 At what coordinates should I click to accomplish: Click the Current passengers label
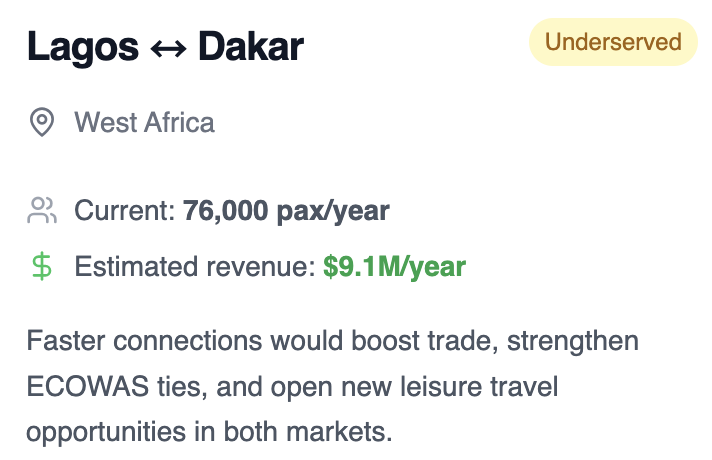tap(125, 211)
